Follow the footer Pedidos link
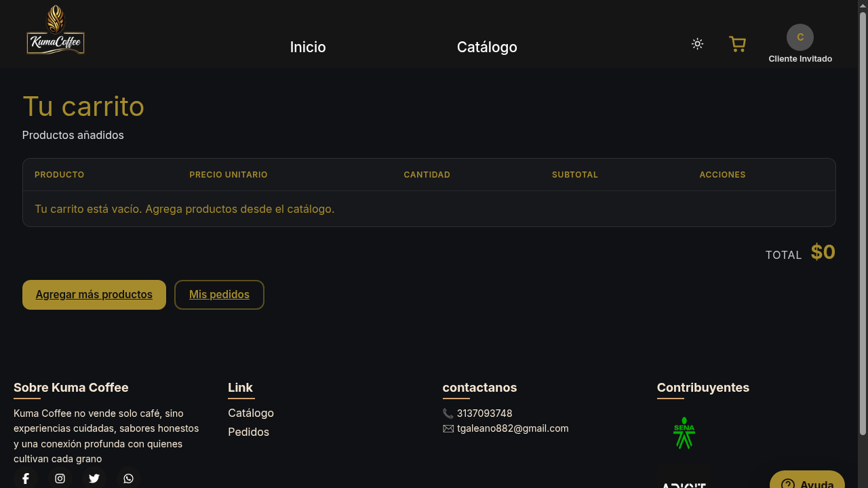The width and height of the screenshot is (868, 488). click(248, 432)
